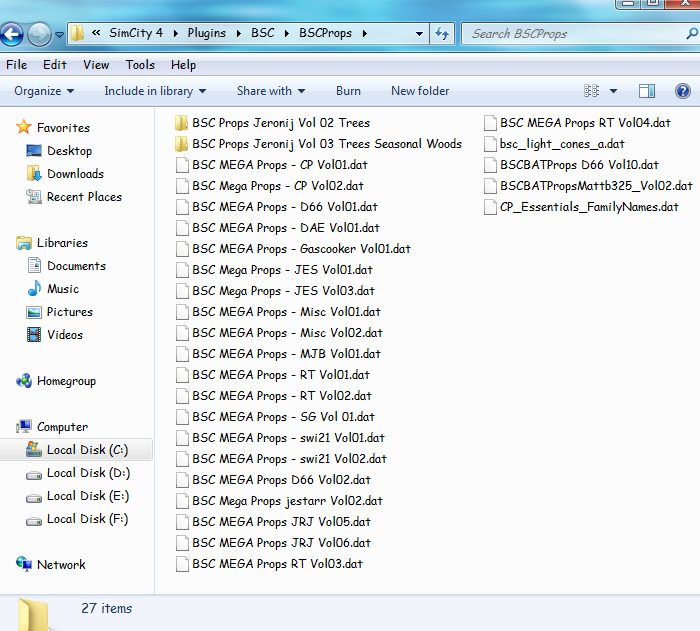This screenshot has height=631, width=700.
Task: Select file BSC MEGA Props JRJ Vol06.dat
Action: (281, 543)
